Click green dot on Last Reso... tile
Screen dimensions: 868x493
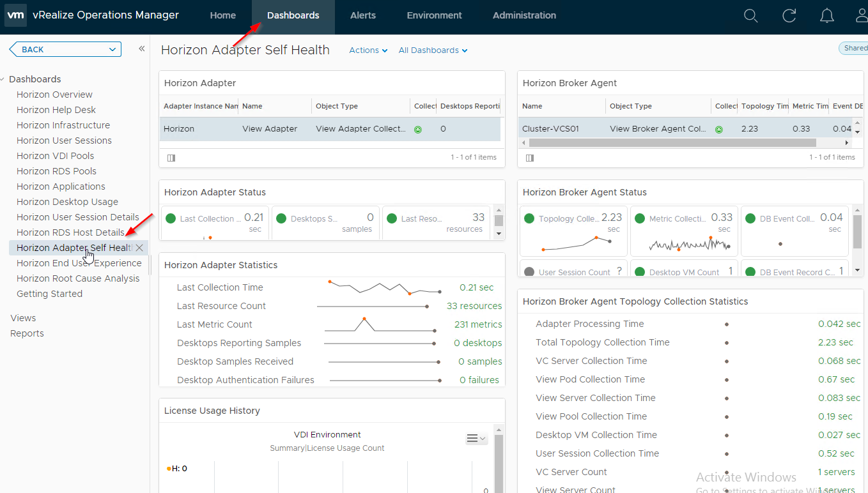392,218
